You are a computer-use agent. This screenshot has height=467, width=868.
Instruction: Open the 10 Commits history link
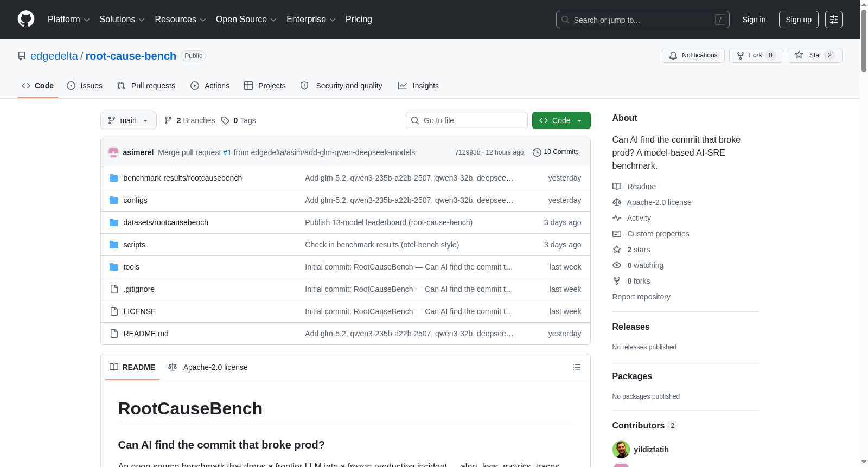[x=556, y=152]
